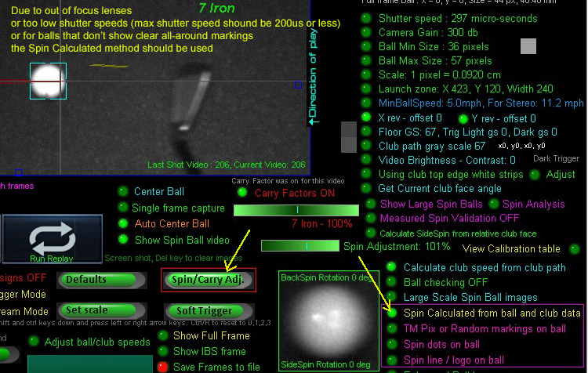Open the Spin/Carry Adj. panel
The width and height of the screenshot is (588, 373).
209,279
